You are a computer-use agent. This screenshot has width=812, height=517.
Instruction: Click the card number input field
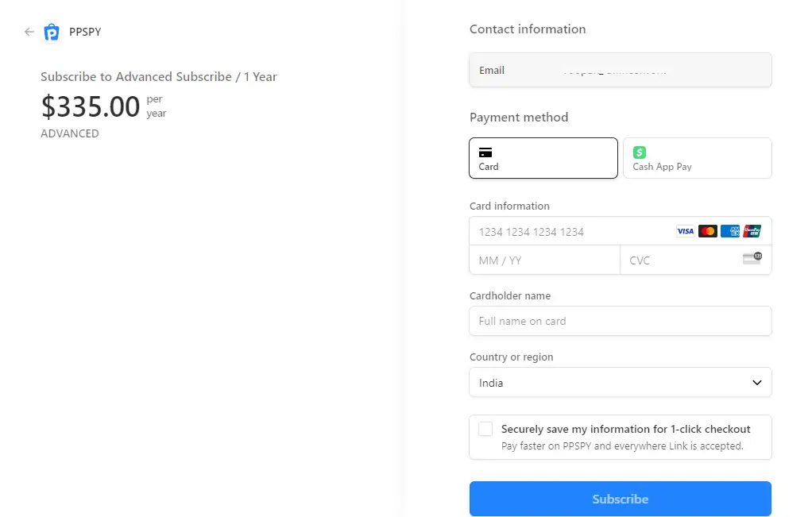pos(572,231)
